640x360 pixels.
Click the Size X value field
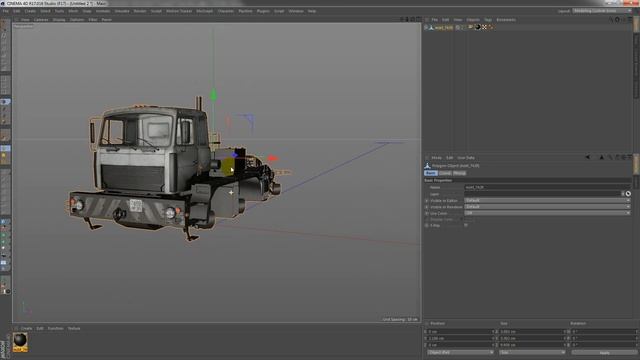tap(532, 331)
